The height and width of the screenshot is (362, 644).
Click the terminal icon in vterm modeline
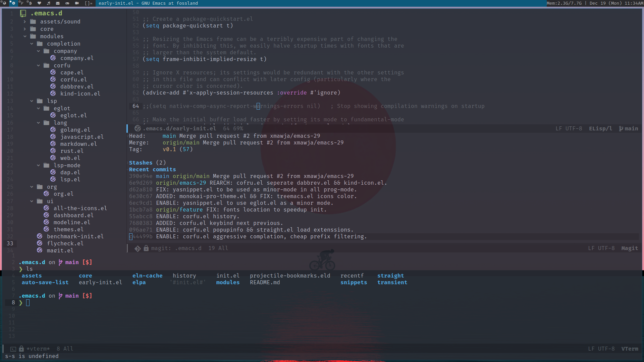13,349
